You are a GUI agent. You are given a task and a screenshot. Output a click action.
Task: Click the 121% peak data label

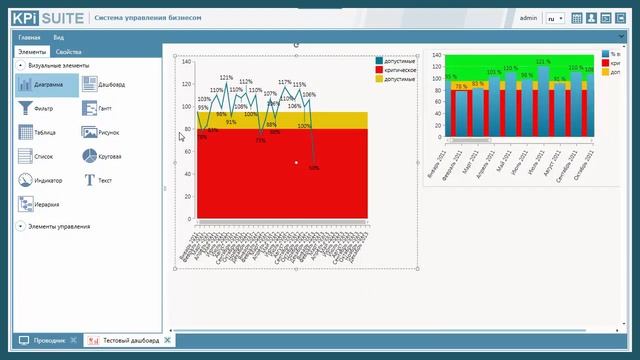226,78
